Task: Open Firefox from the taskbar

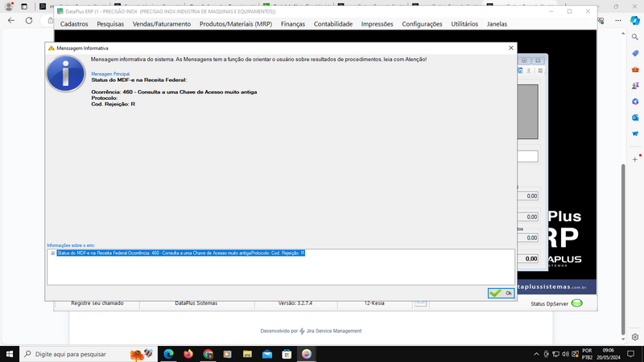Action: coord(188,354)
